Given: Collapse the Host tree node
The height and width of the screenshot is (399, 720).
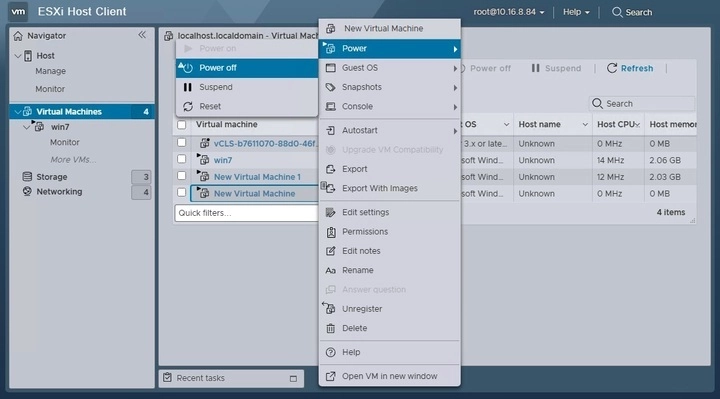Looking at the screenshot, I should (x=17, y=56).
